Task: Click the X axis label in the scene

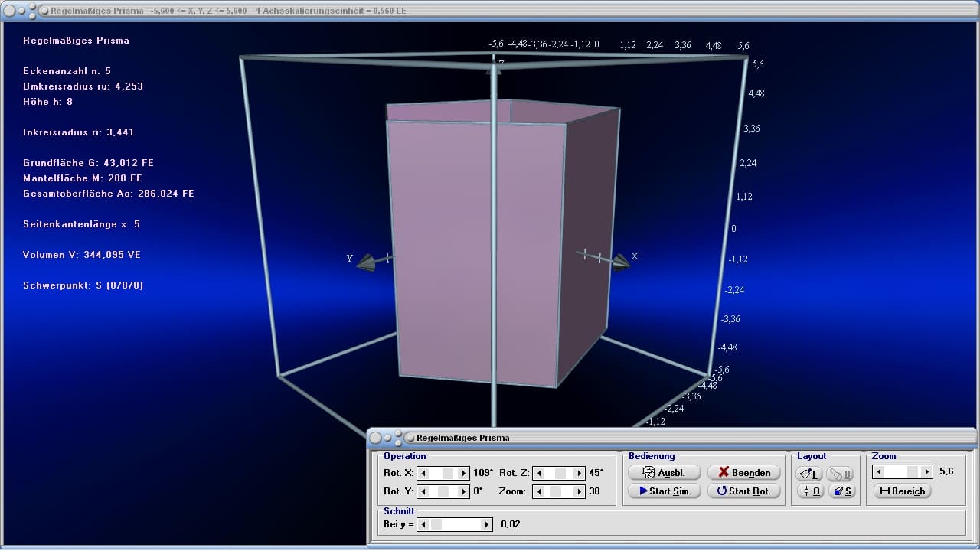Action: coord(635,256)
